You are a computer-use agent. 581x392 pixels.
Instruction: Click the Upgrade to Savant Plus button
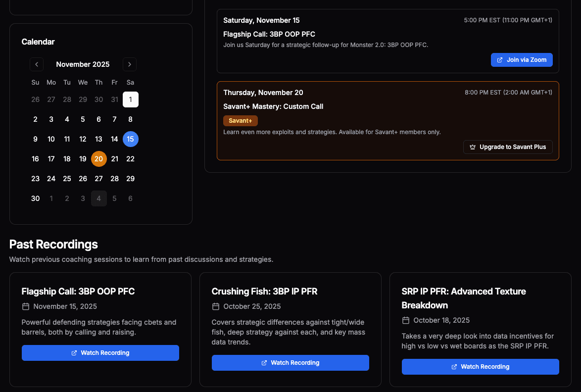(x=508, y=147)
